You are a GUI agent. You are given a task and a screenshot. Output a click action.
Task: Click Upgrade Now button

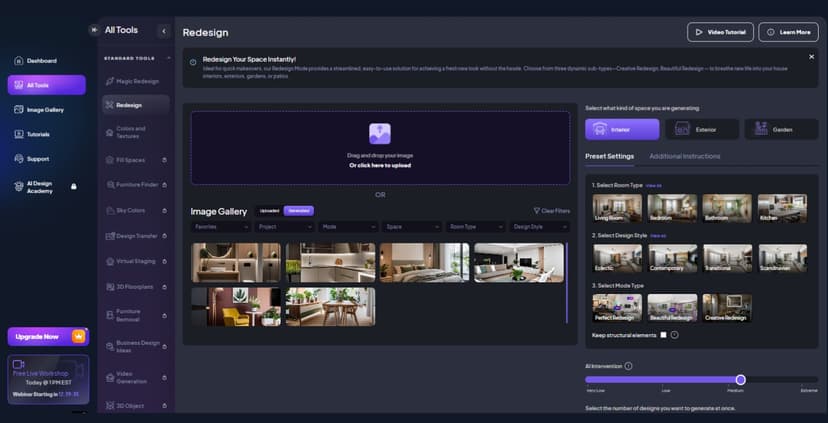[48, 336]
